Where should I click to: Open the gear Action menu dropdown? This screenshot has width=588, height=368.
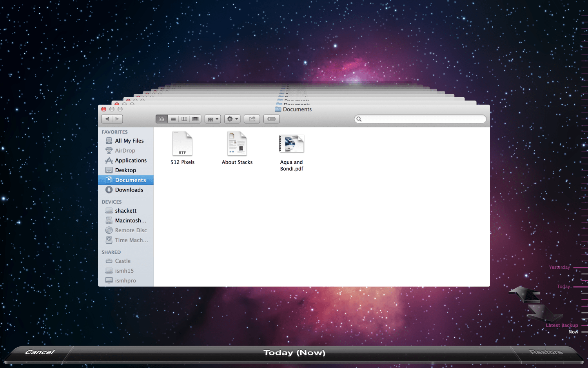[x=232, y=119]
